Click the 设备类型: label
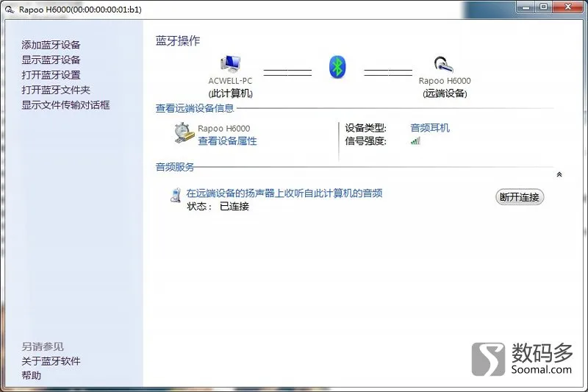 [x=365, y=128]
